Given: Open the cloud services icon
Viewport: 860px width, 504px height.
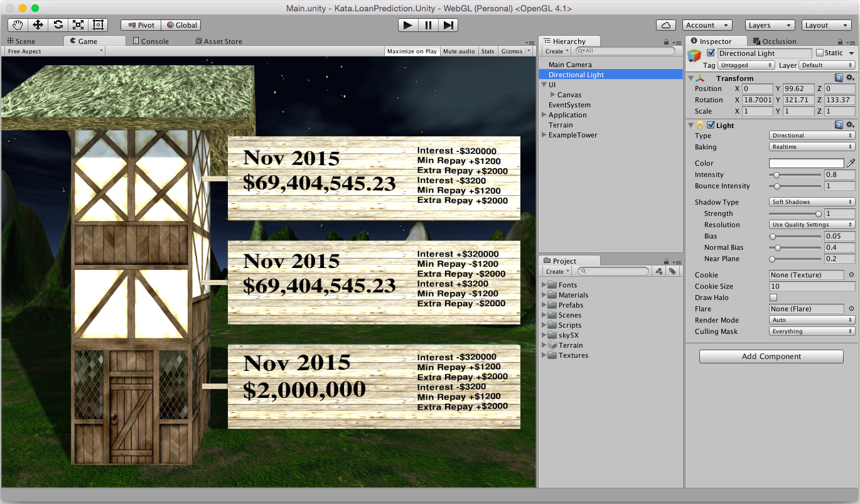Looking at the screenshot, I should tap(666, 25).
